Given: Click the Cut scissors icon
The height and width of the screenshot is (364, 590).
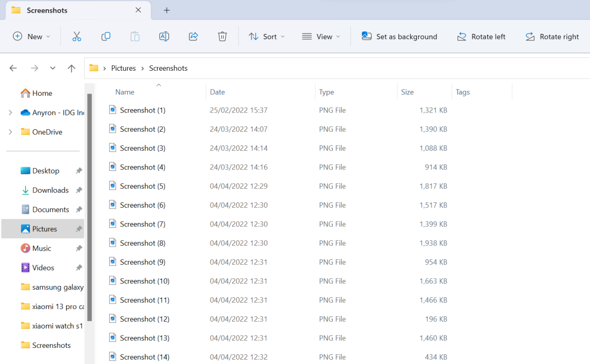Looking at the screenshot, I should 77,37.
